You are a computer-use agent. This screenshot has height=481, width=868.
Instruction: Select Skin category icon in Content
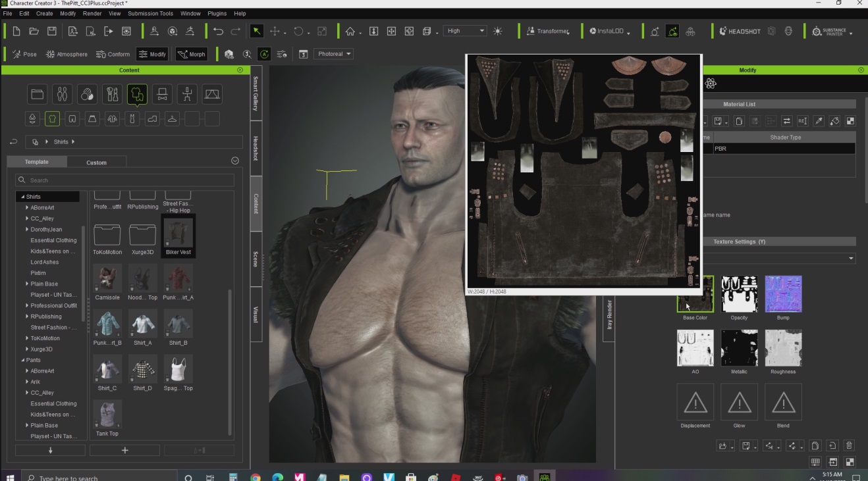pyautogui.click(x=88, y=95)
